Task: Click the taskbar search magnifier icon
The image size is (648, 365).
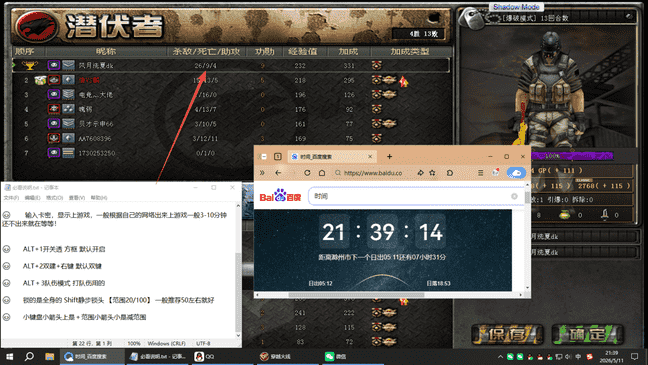Action: 29,356
